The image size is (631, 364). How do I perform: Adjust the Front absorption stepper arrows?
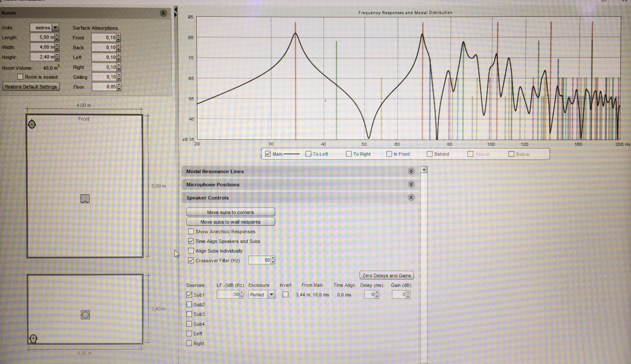tap(119, 38)
